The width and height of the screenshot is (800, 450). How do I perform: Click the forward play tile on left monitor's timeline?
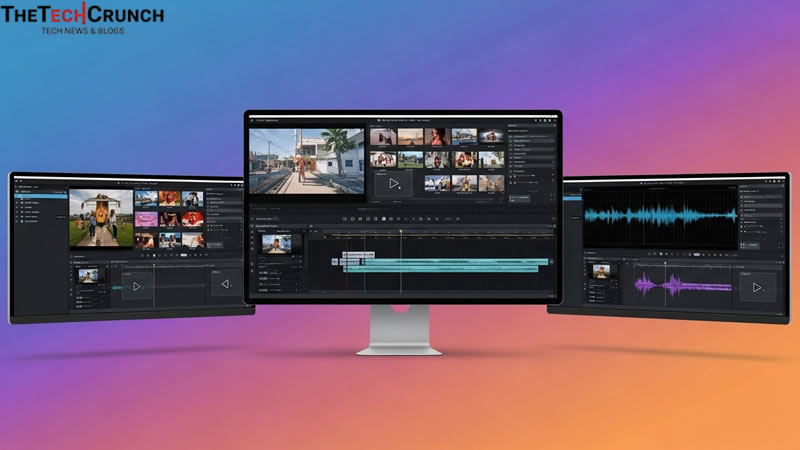point(137,286)
